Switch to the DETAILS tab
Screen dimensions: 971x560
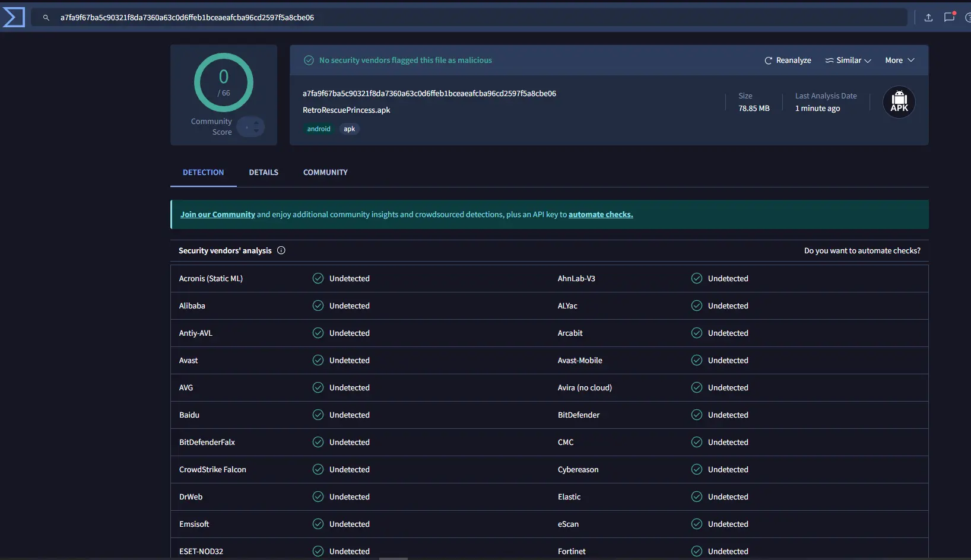coord(264,173)
